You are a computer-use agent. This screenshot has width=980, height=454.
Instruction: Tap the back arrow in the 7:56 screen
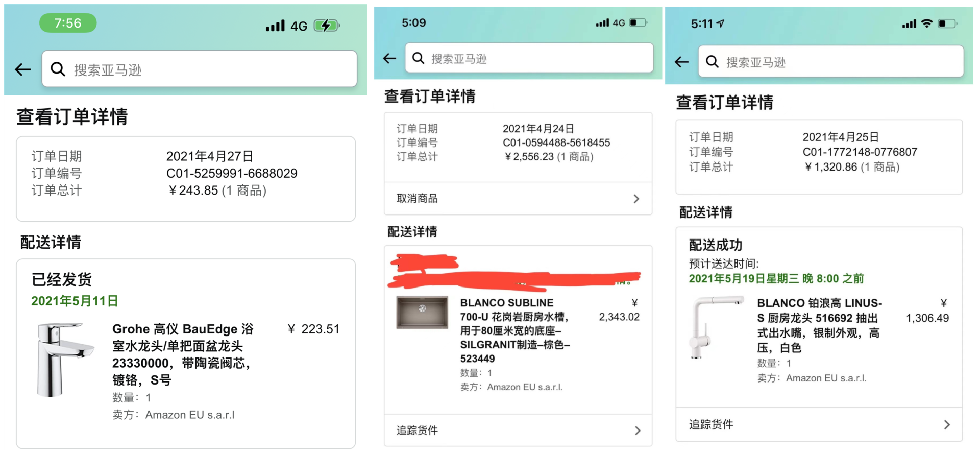[x=23, y=69]
